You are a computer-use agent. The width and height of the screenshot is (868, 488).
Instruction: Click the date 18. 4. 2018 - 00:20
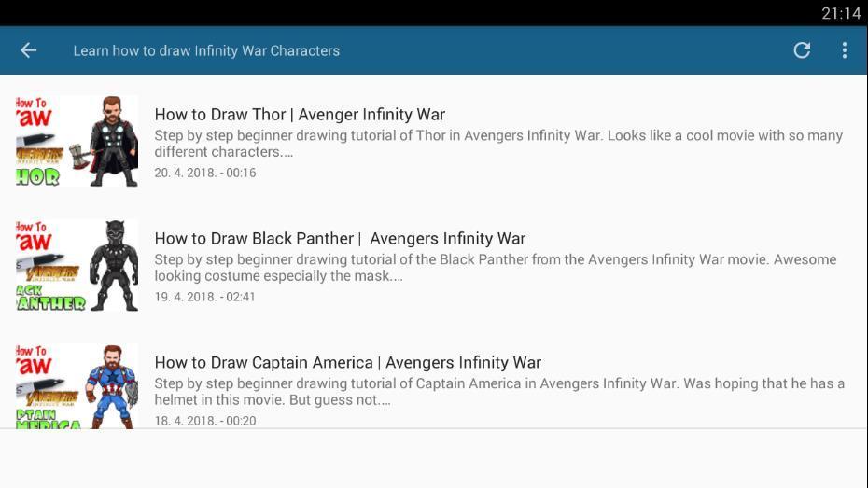tap(205, 421)
